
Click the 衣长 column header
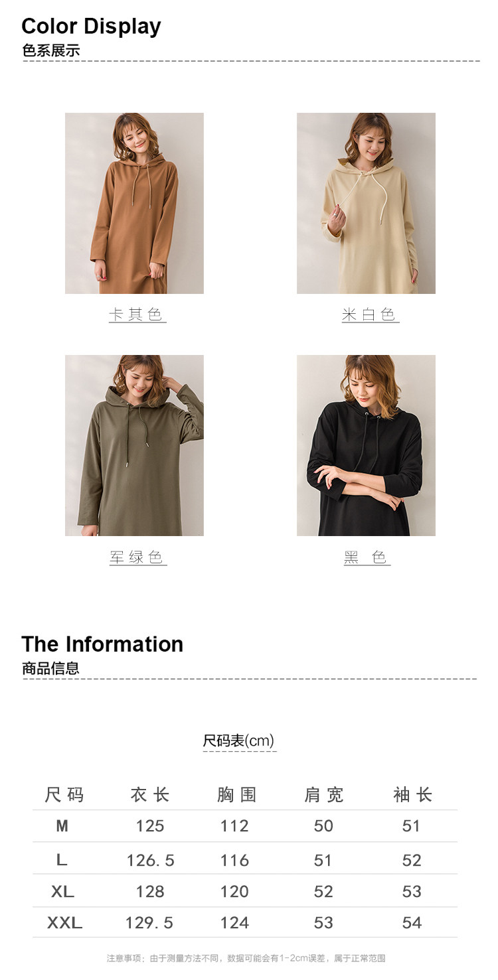pos(150,795)
